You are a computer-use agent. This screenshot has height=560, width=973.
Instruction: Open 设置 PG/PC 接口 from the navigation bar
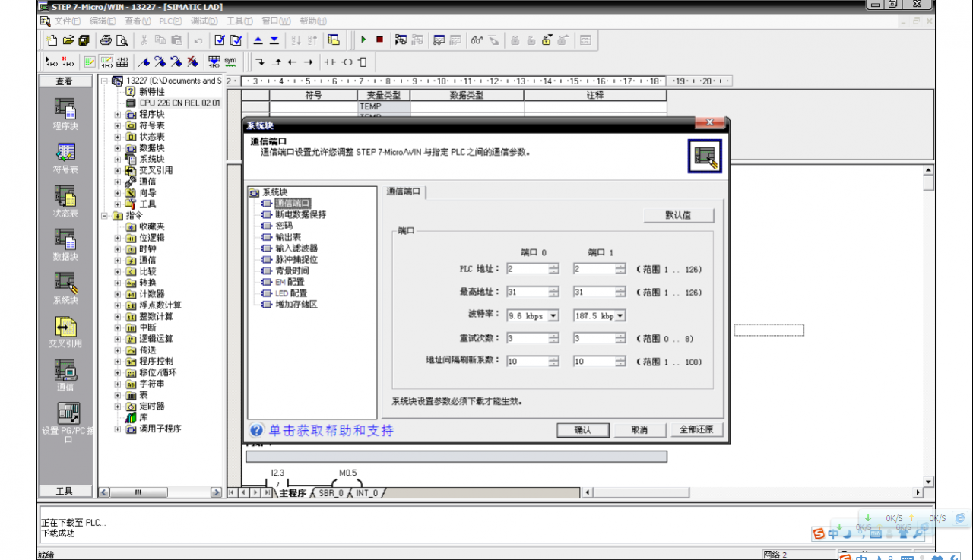click(68, 422)
